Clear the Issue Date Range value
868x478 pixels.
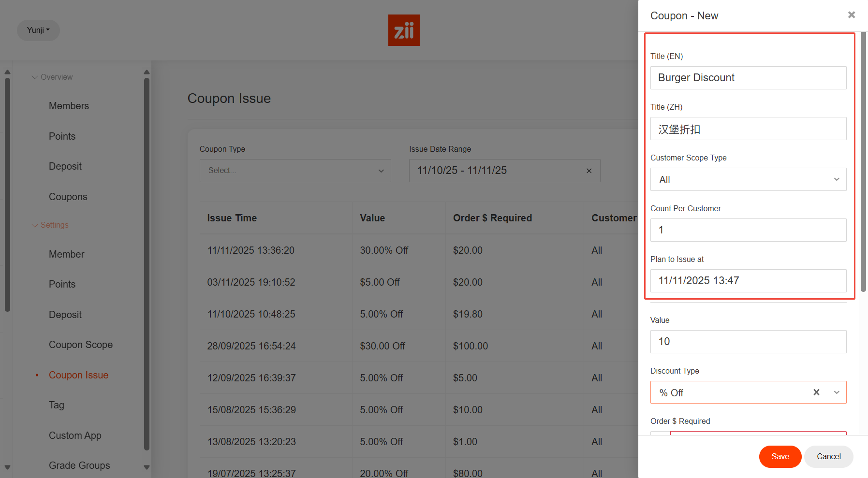pos(588,171)
